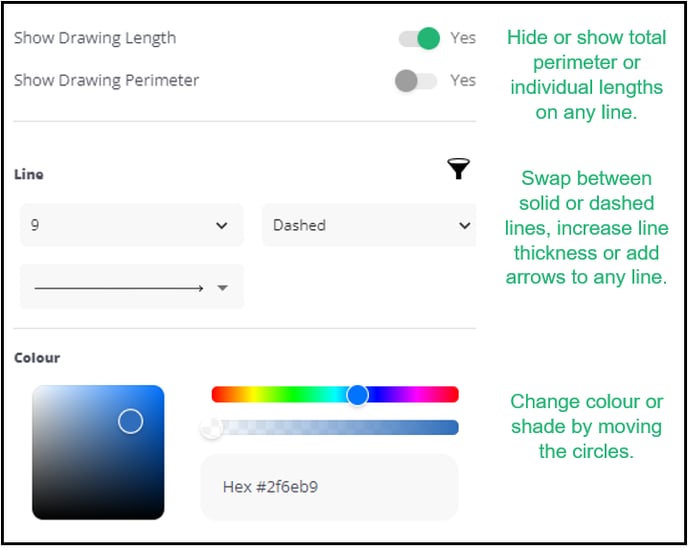The image size is (688, 550).
Task: Click the circle in the colour shade square
Action: pyautogui.click(x=130, y=421)
